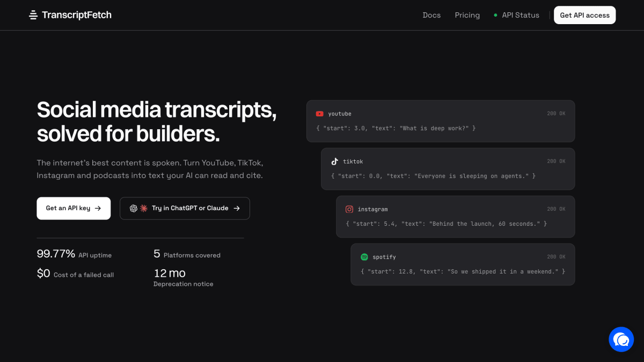Click the '200 OK' status on spotify card
The height and width of the screenshot is (362, 644).
point(556,257)
